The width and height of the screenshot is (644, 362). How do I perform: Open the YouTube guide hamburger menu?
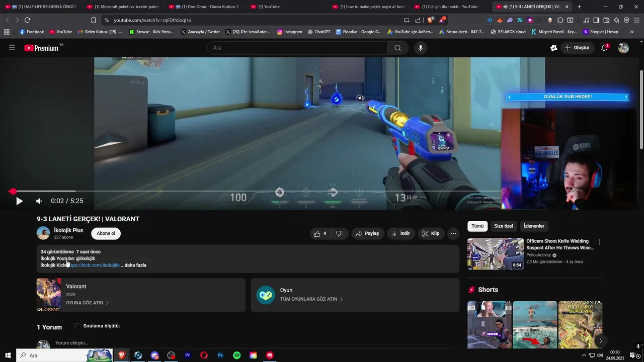(12, 48)
